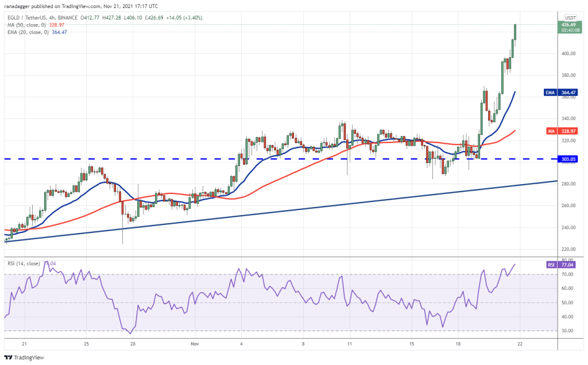Image resolution: width=588 pixels, height=365 pixels.
Task: Click the 400.00 level on price axis
Action: [570, 53]
